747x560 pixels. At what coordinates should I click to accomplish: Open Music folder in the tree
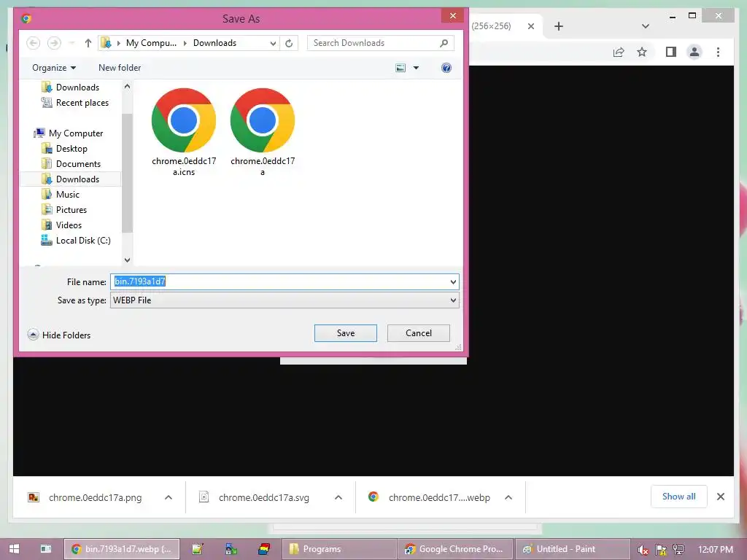(61, 194)
